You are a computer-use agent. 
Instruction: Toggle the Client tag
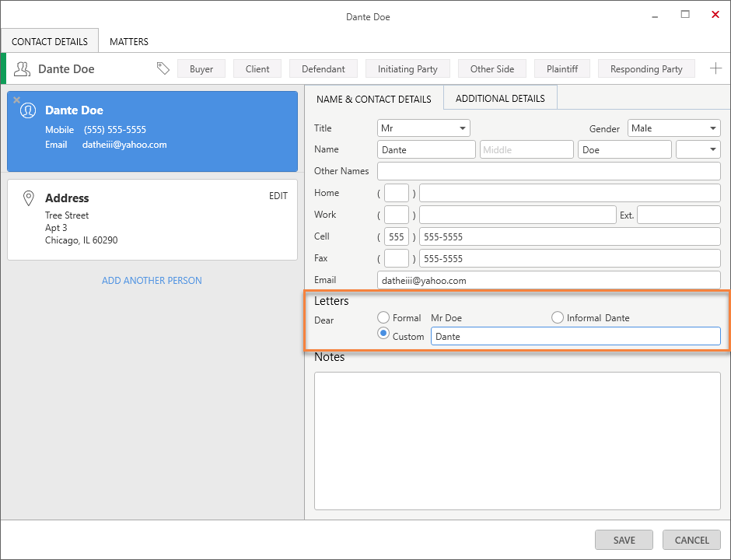(257, 69)
